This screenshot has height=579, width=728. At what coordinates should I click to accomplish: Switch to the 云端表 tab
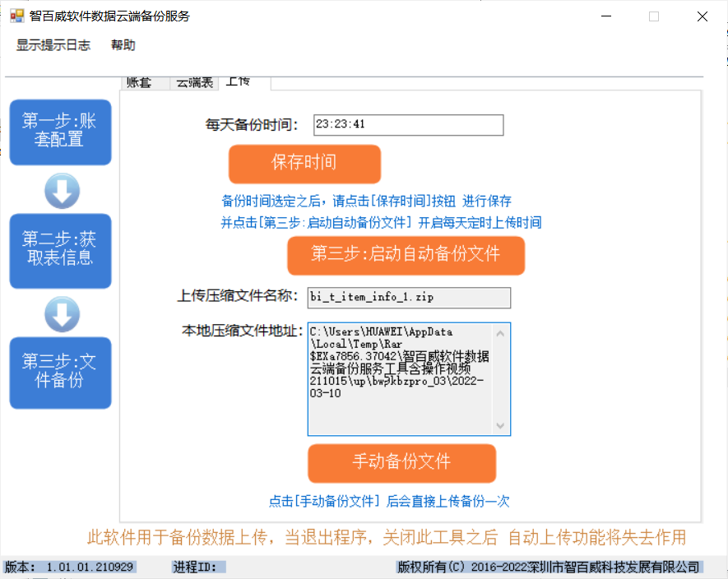click(195, 82)
